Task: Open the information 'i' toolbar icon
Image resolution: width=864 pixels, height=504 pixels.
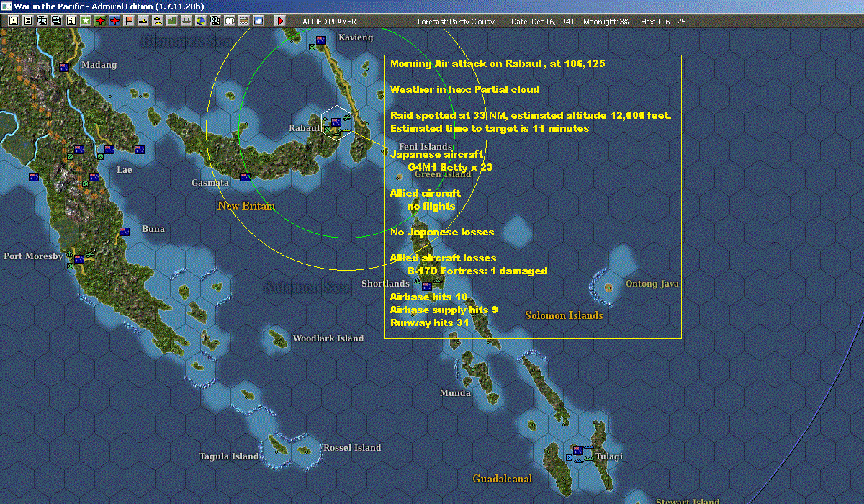Action: pos(71,21)
